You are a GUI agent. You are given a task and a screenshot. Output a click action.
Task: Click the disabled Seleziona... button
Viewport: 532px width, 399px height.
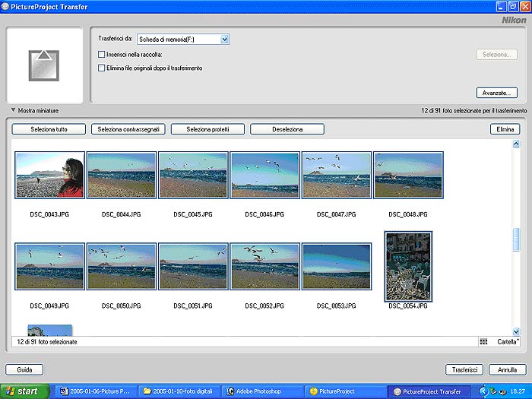(497, 54)
